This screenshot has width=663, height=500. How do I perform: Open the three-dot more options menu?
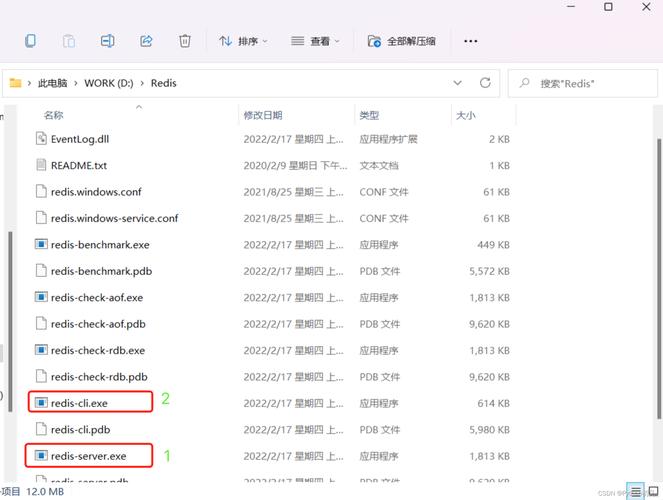471,41
